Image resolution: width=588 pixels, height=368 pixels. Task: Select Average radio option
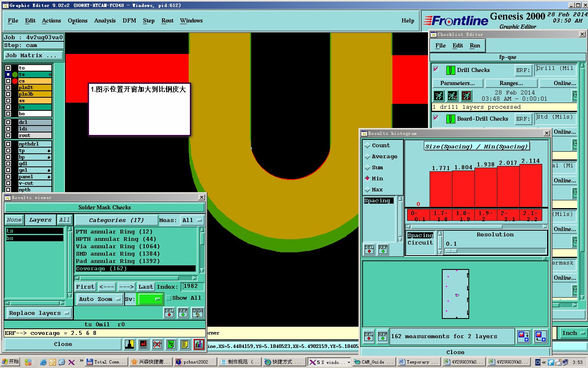[367, 157]
